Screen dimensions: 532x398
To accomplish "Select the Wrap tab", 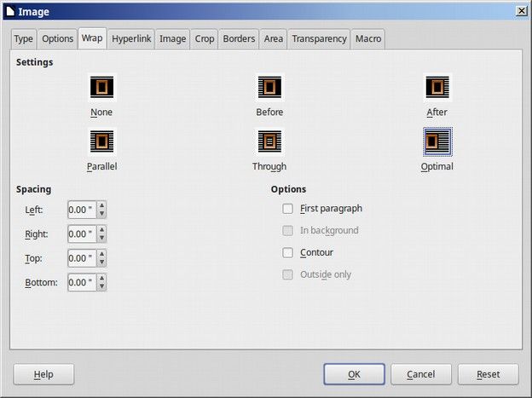I will (92, 38).
